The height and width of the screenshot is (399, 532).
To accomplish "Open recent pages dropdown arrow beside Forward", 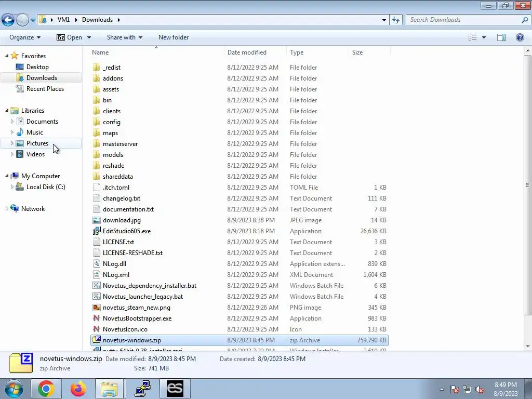I will pos(33,20).
